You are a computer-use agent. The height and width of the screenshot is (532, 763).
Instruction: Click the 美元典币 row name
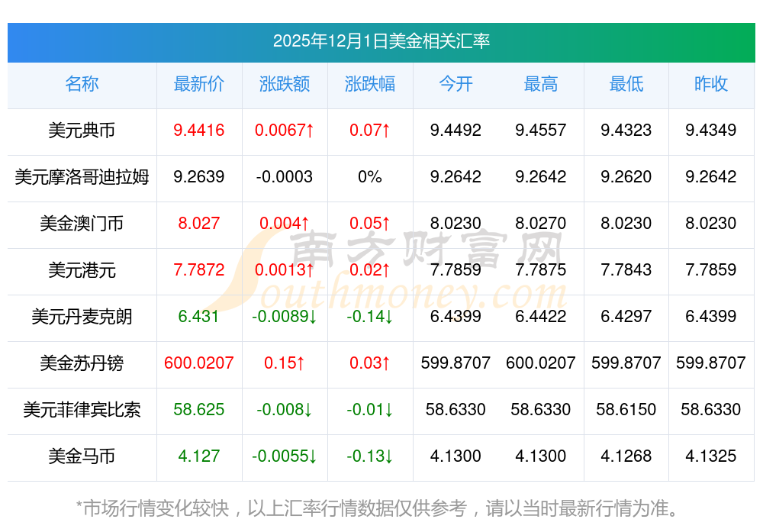82,131
